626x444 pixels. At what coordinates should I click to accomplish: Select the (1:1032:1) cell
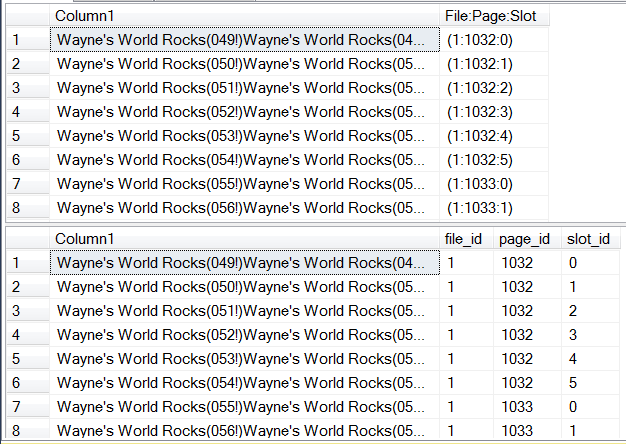(494, 64)
